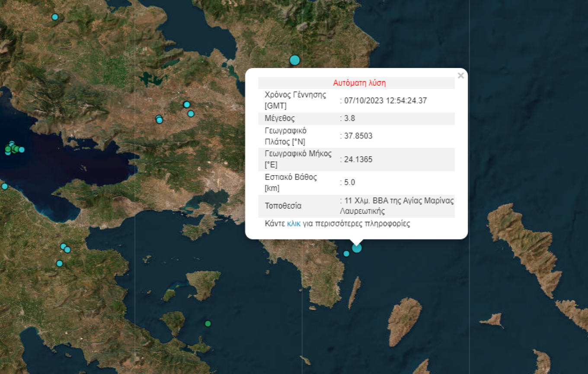
Task: Select the cyan marker on the Corinth coastline at the left edge
Action: coord(5,187)
